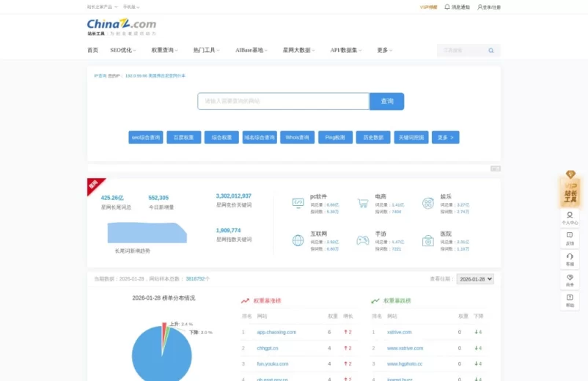Open the 2026-01-28 date dropdown
Viewport: 588px width, 381px height.
[x=475, y=279]
